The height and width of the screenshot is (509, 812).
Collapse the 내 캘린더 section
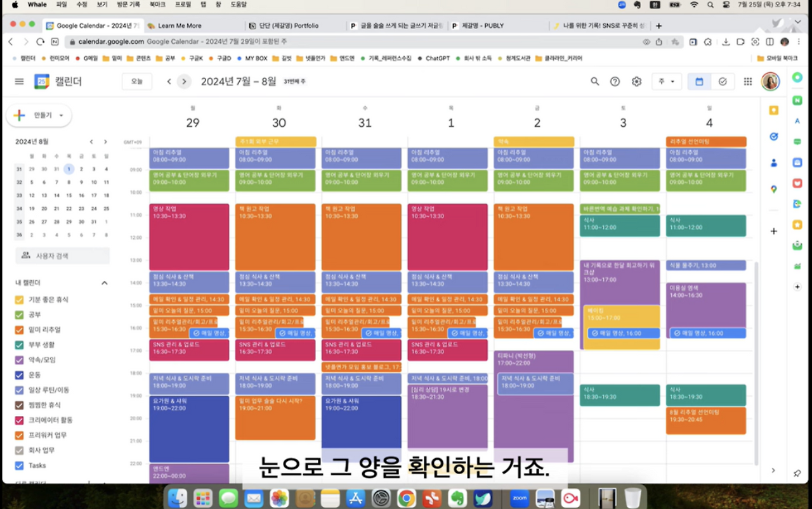point(104,283)
